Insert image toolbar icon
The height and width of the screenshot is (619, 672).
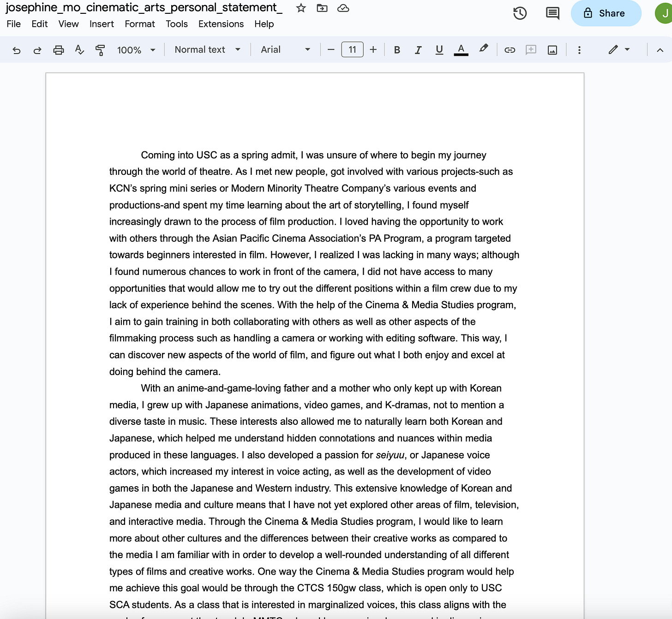tap(552, 50)
